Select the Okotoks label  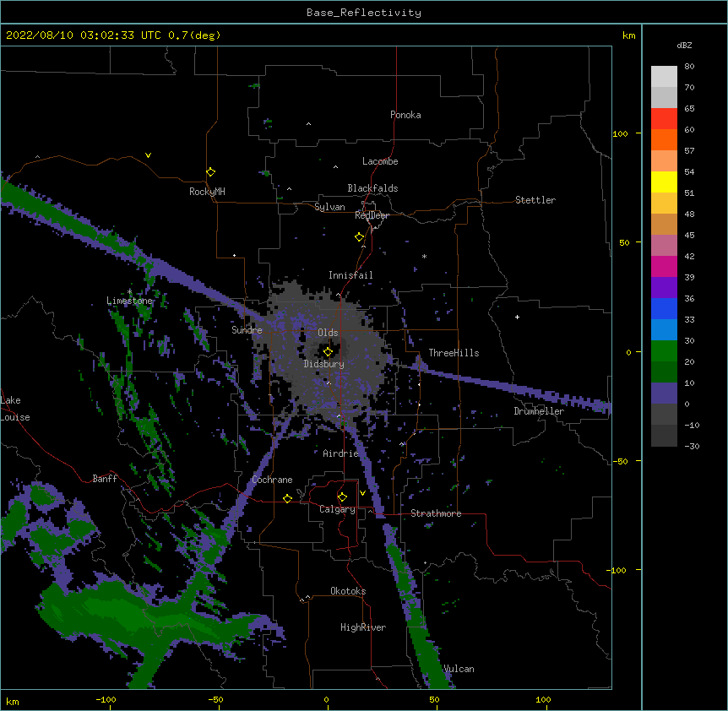pos(348,591)
